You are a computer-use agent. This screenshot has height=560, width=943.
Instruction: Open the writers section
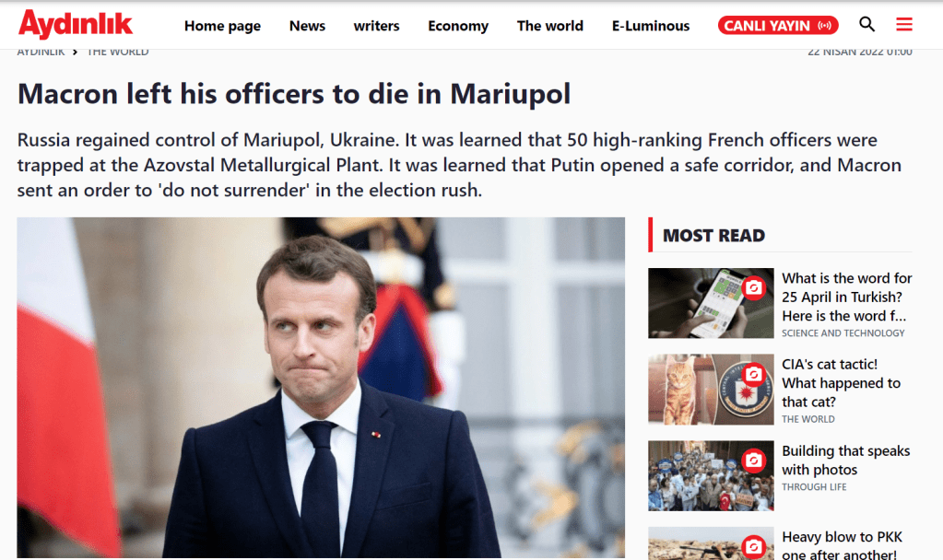pos(376,26)
